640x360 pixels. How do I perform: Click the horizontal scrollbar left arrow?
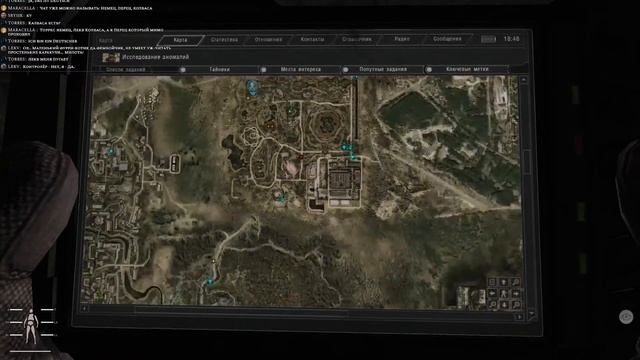84,309
